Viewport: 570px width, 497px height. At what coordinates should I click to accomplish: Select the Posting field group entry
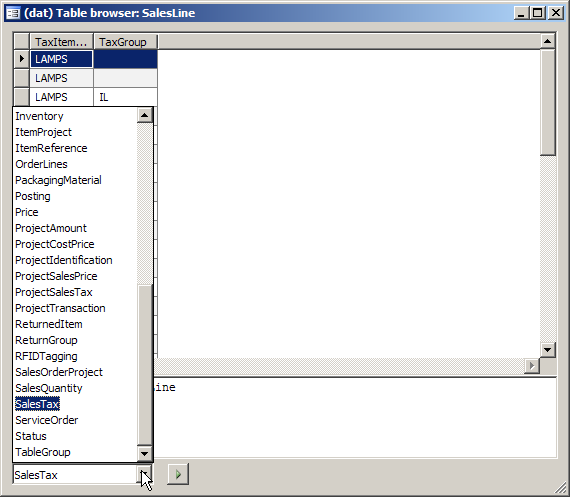33,196
